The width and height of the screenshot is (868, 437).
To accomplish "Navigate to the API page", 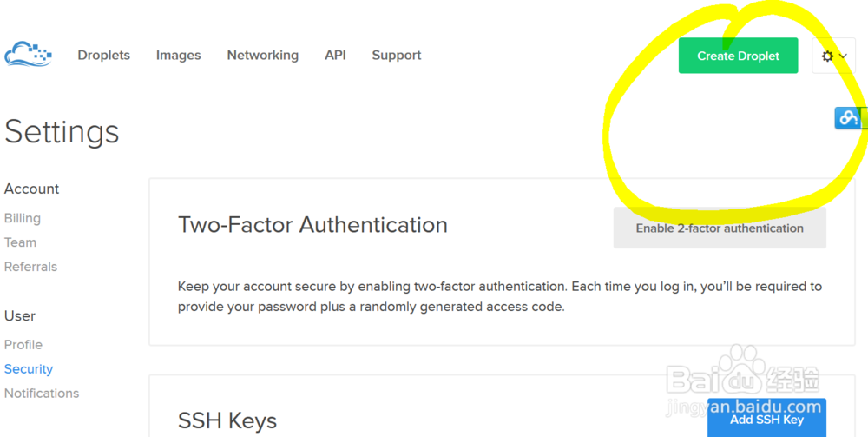I will click(335, 55).
